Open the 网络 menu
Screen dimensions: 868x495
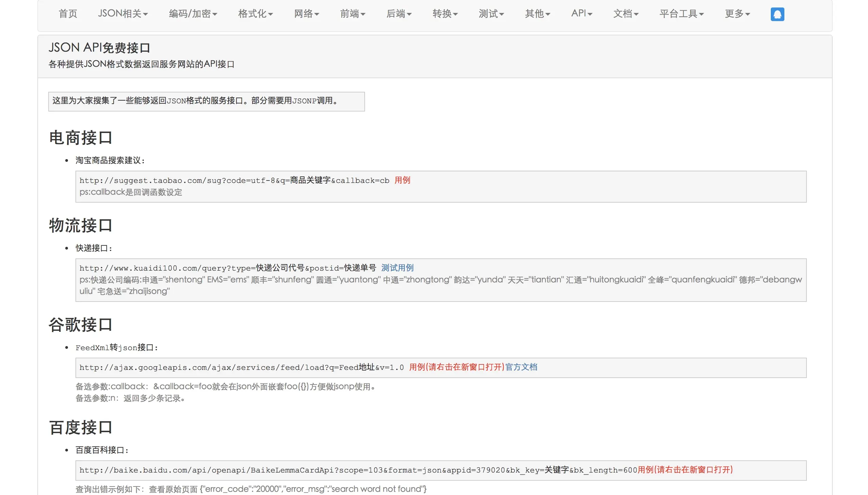tap(306, 14)
